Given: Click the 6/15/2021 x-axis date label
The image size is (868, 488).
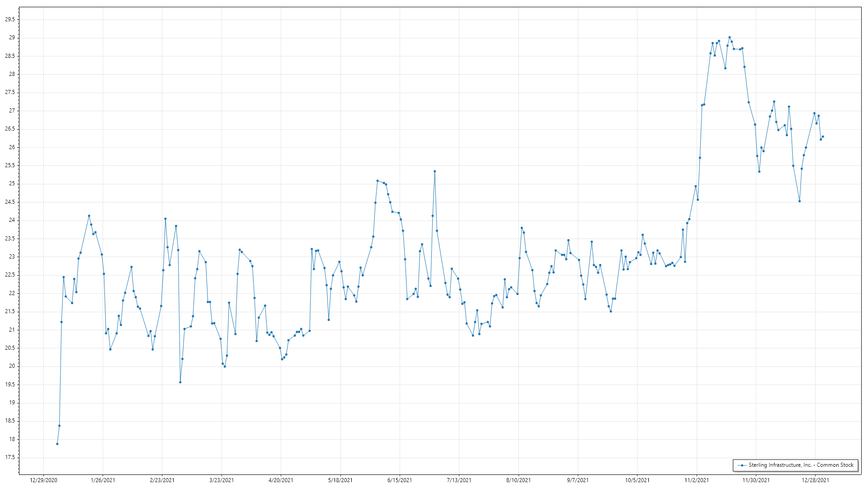Looking at the screenshot, I should coord(400,480).
